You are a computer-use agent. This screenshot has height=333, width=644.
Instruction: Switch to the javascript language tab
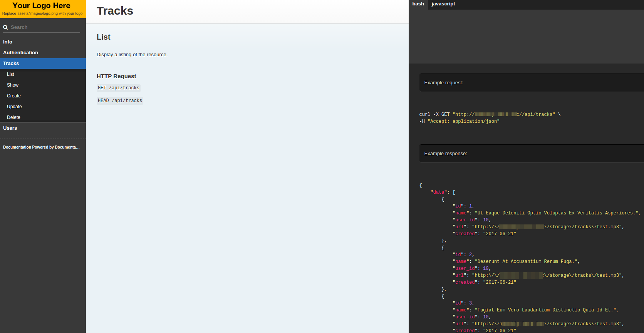tap(443, 4)
